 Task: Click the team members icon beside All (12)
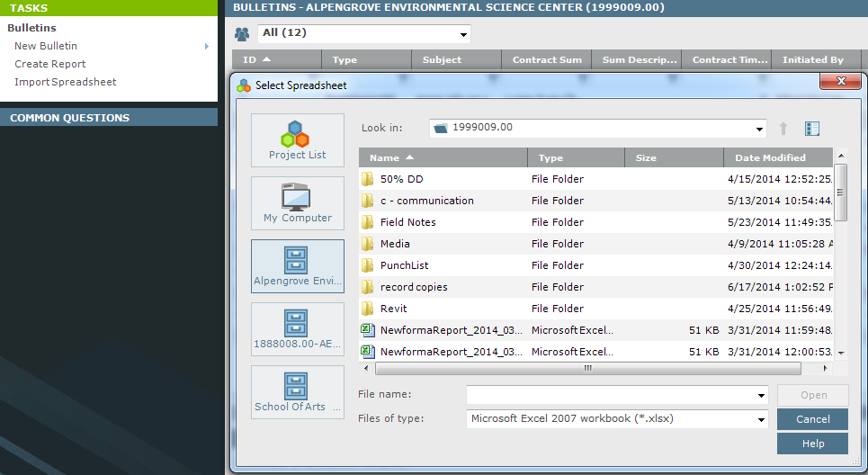242,34
